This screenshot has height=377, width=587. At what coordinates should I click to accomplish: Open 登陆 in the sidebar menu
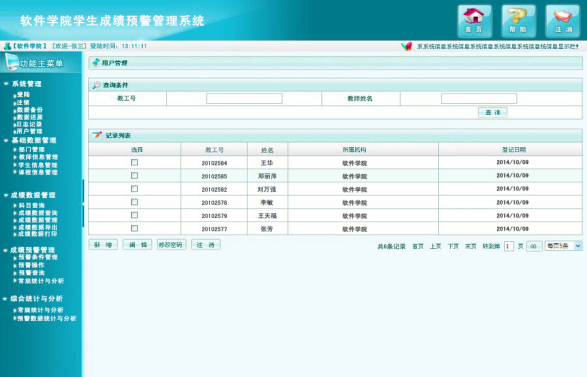(23, 95)
